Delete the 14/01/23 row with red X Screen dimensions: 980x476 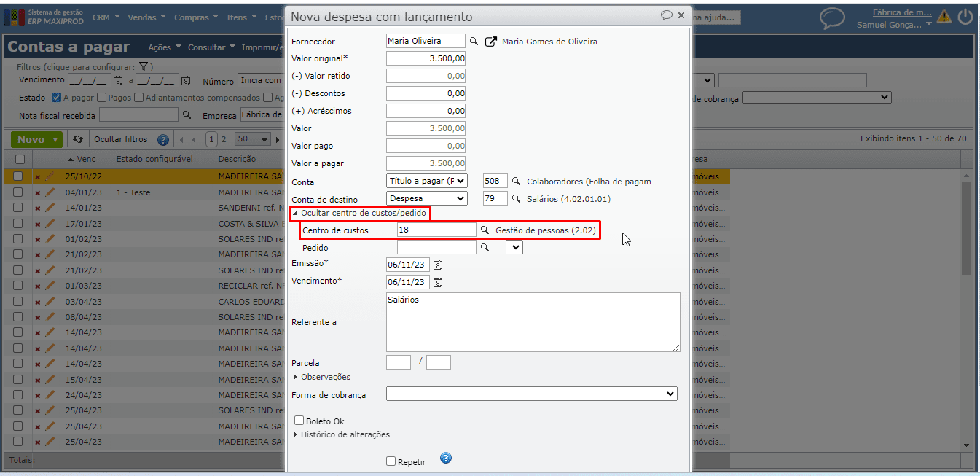38,208
